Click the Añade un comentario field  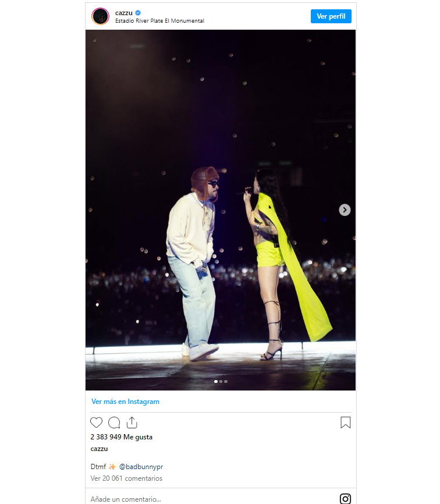point(212,499)
